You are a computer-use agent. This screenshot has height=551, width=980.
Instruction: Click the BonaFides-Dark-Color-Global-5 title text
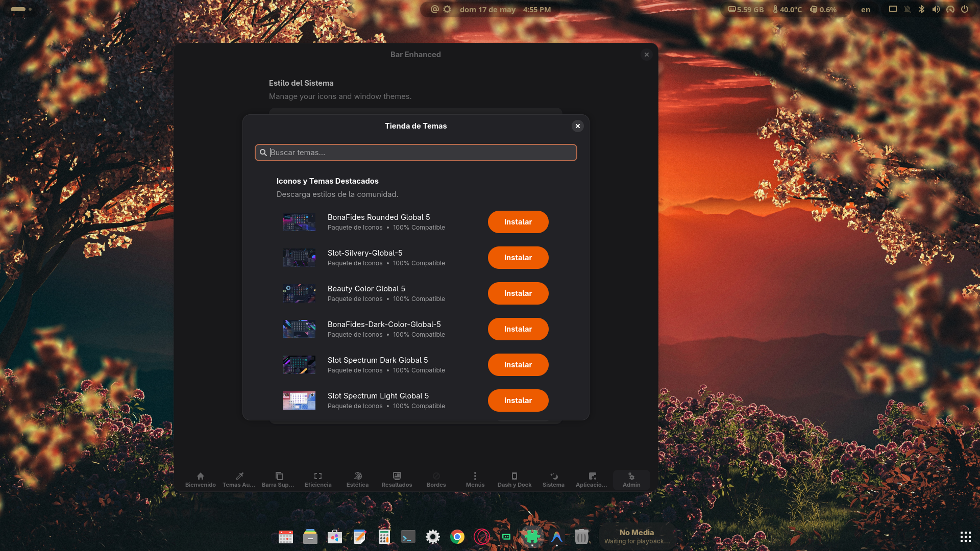click(384, 324)
